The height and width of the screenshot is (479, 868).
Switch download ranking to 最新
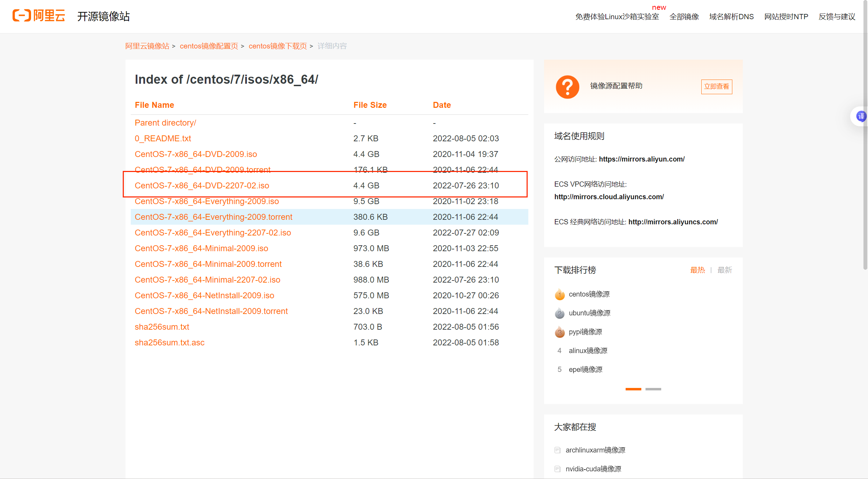(x=724, y=270)
